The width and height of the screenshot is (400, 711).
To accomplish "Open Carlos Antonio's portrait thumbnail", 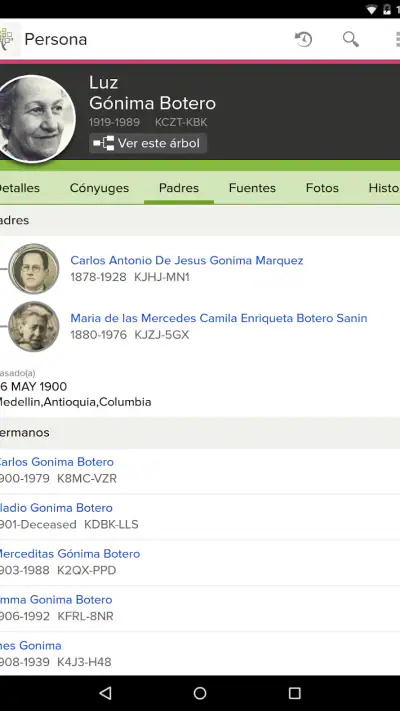I will (34, 268).
